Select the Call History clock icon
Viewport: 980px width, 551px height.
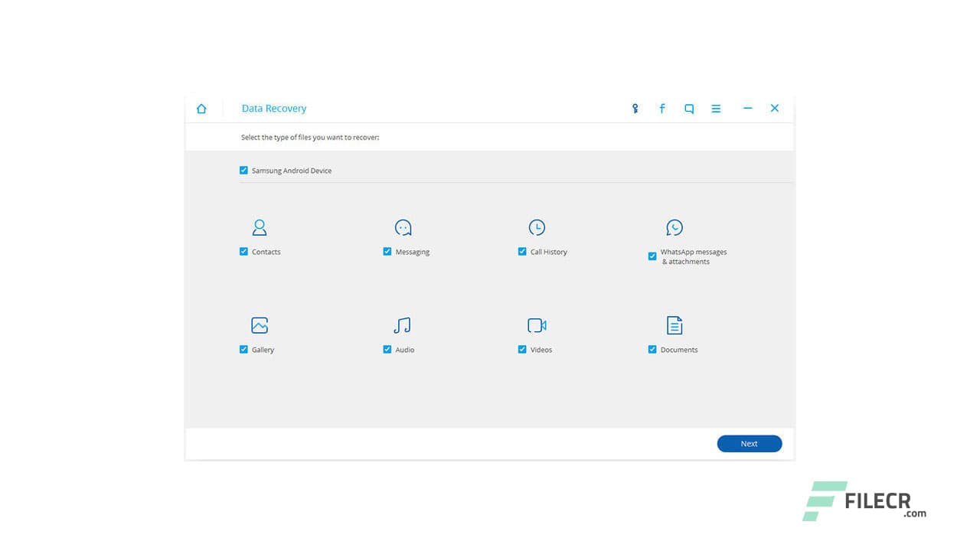(x=537, y=227)
